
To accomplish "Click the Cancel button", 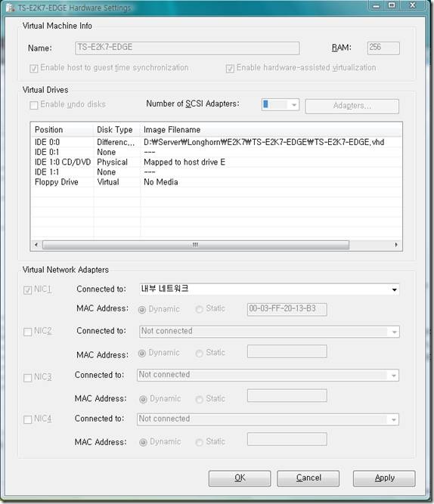I will pyautogui.click(x=308, y=478).
